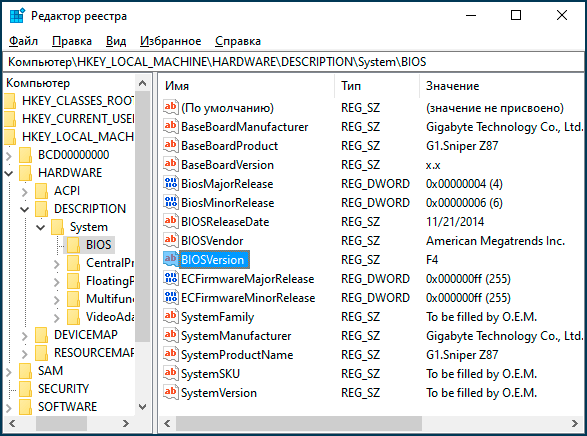This screenshot has height=436, width=587.
Task: Click the BIOSVersion value F4
Action: tap(432, 260)
